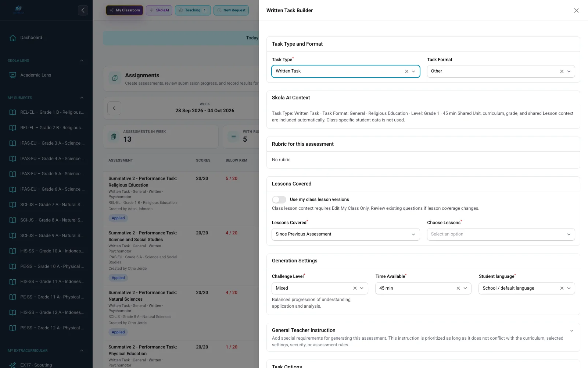Click the EX17 Scouting extracurricular icon

[x=12, y=365]
